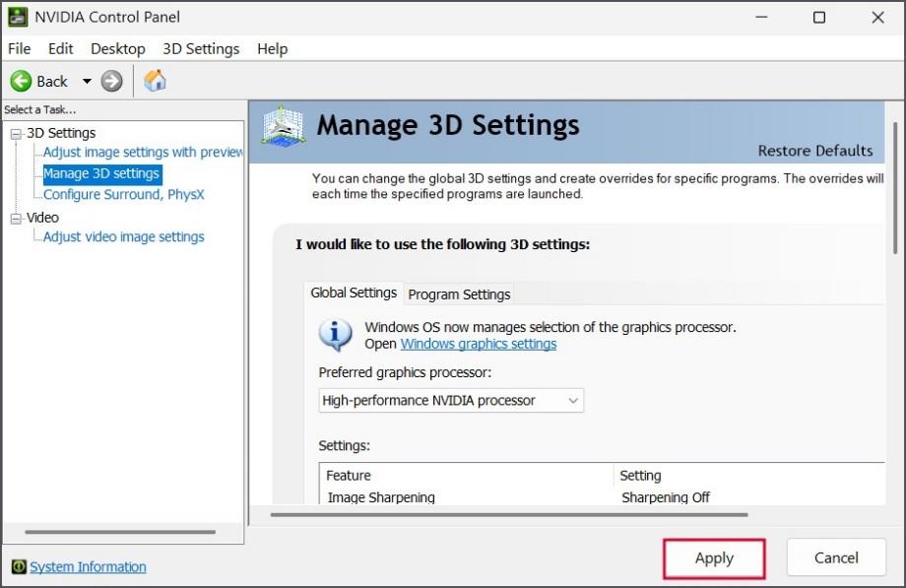Open Preferred graphics processor dropdown
The image size is (906, 588).
451,400
